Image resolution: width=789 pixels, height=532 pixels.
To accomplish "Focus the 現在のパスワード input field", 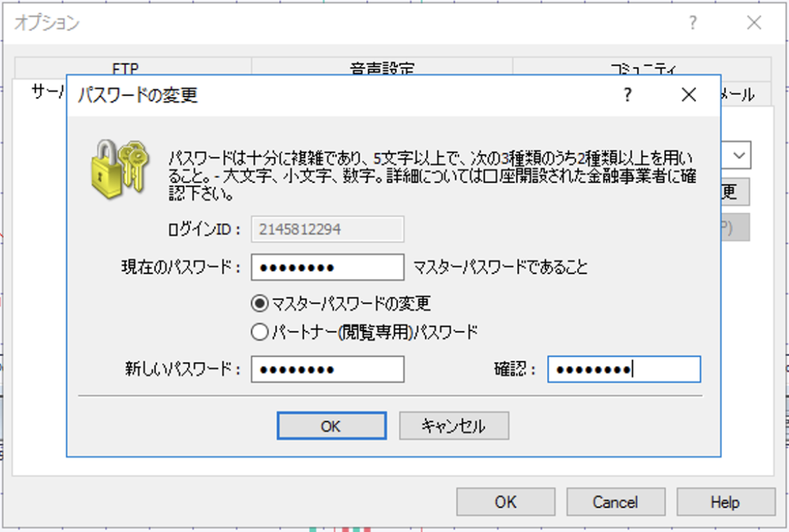I will tap(327, 267).
